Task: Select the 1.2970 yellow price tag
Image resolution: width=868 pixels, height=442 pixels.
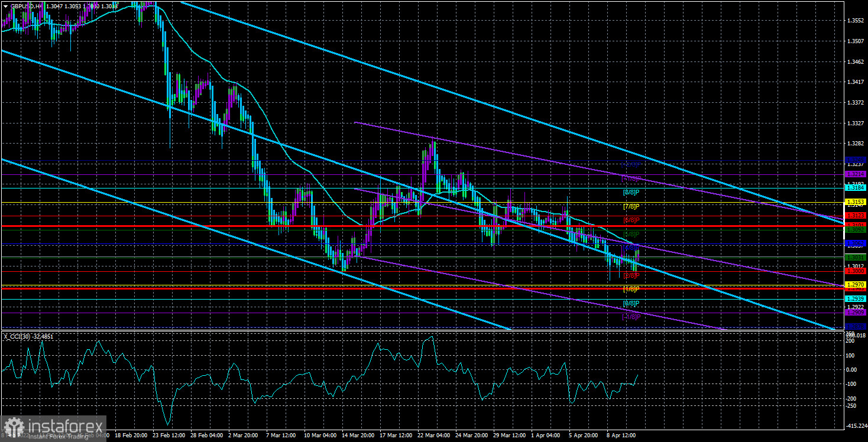Action: click(x=856, y=285)
